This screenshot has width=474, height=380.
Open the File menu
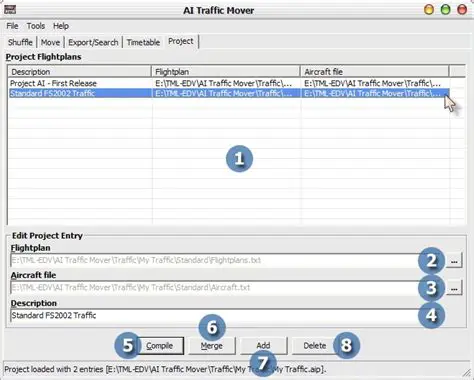coord(12,26)
